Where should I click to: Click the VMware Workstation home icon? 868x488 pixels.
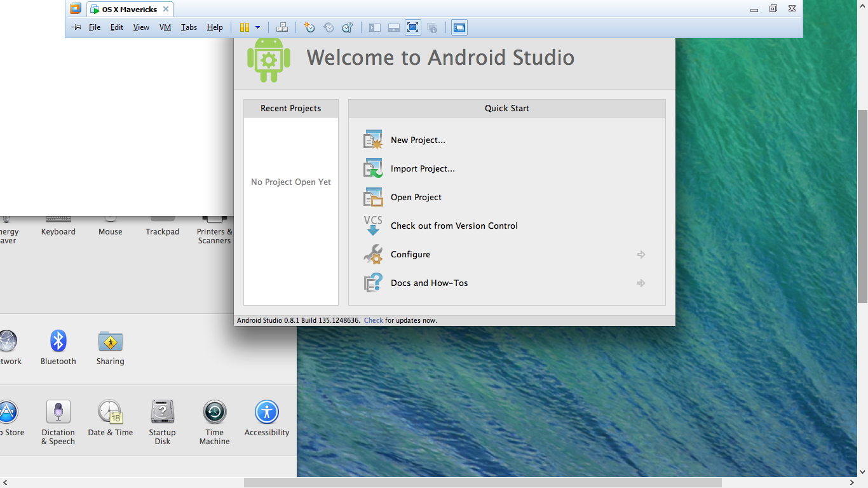pyautogui.click(x=76, y=9)
